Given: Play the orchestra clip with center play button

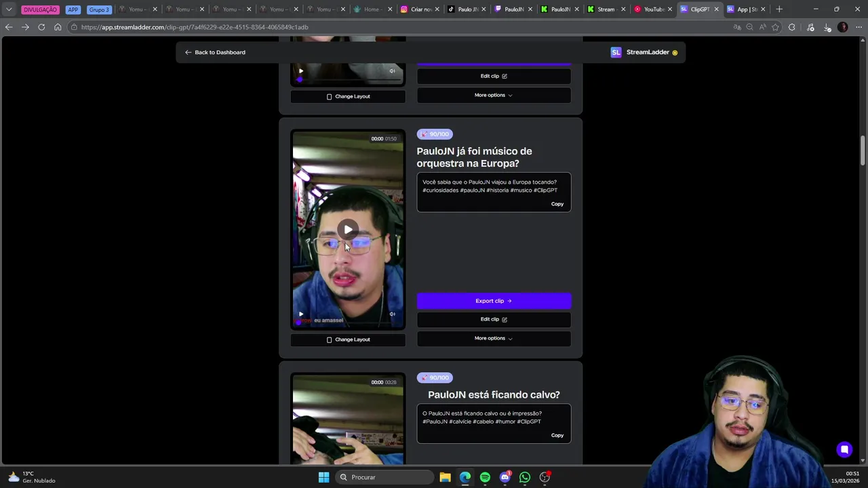Looking at the screenshot, I should 348,230.
